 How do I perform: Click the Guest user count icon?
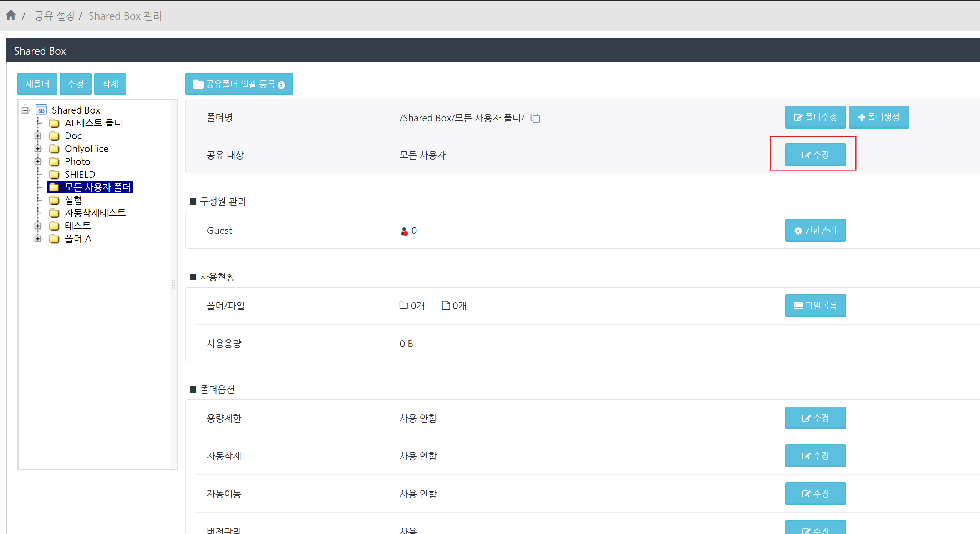(x=404, y=231)
